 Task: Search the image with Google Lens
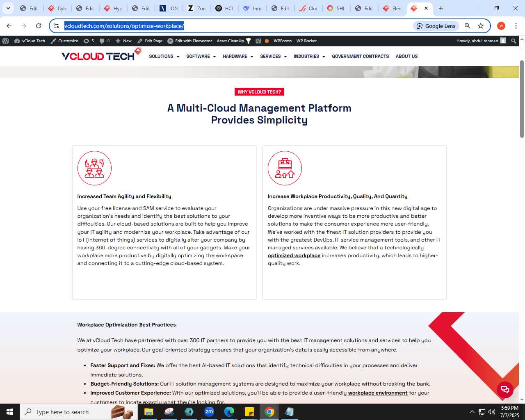coord(436,26)
